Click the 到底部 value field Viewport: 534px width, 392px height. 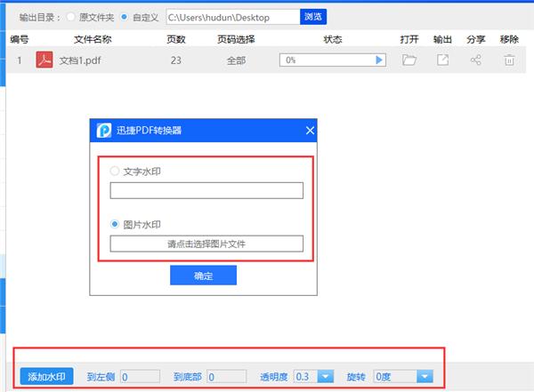point(226,377)
